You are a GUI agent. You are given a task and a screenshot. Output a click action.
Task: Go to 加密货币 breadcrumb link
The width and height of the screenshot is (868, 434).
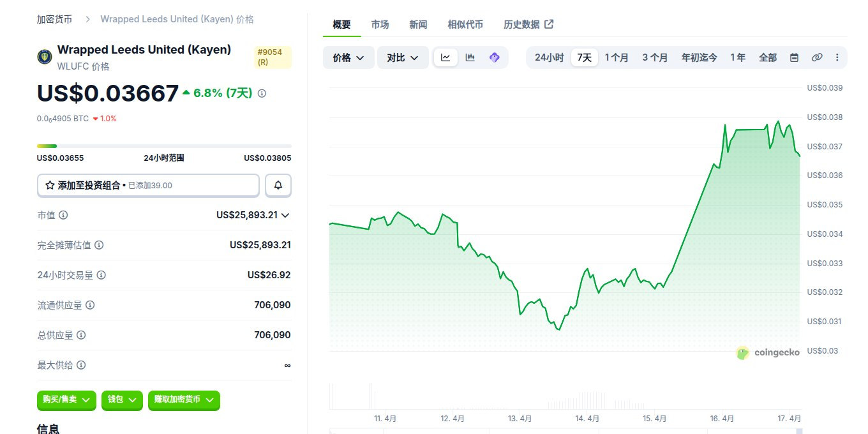click(54, 19)
